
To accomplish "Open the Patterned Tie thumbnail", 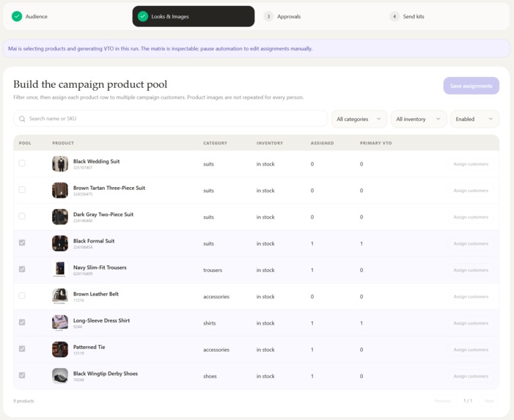I will [60, 350].
